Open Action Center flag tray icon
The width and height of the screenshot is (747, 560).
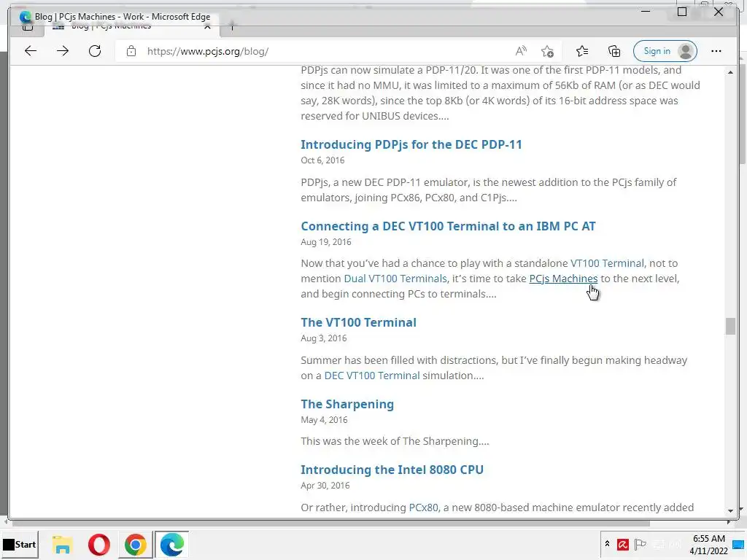[x=640, y=544]
